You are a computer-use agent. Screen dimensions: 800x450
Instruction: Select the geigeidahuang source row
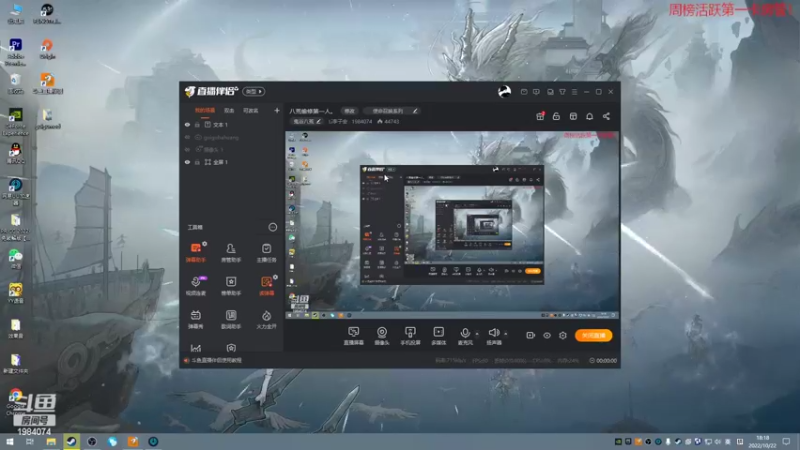[232, 137]
